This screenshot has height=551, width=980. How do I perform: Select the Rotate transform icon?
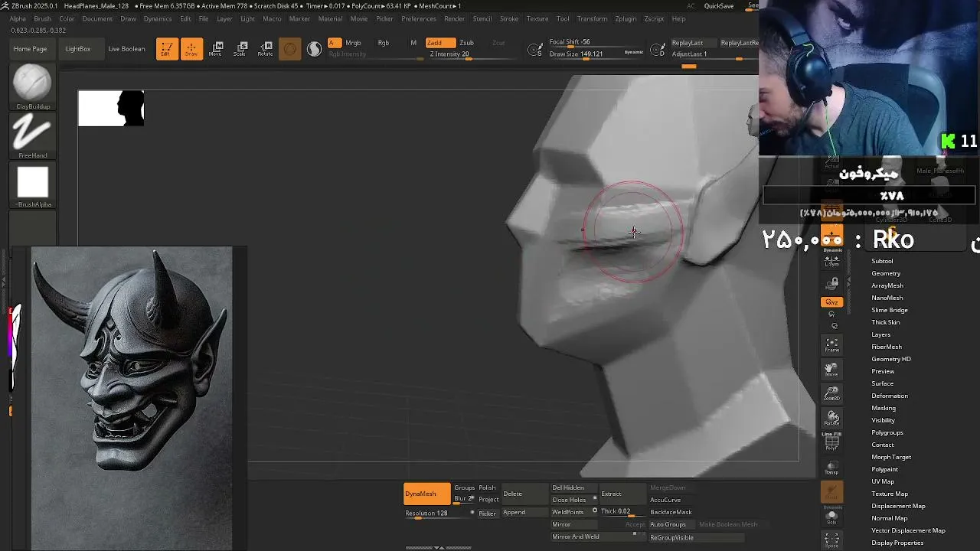pos(265,49)
